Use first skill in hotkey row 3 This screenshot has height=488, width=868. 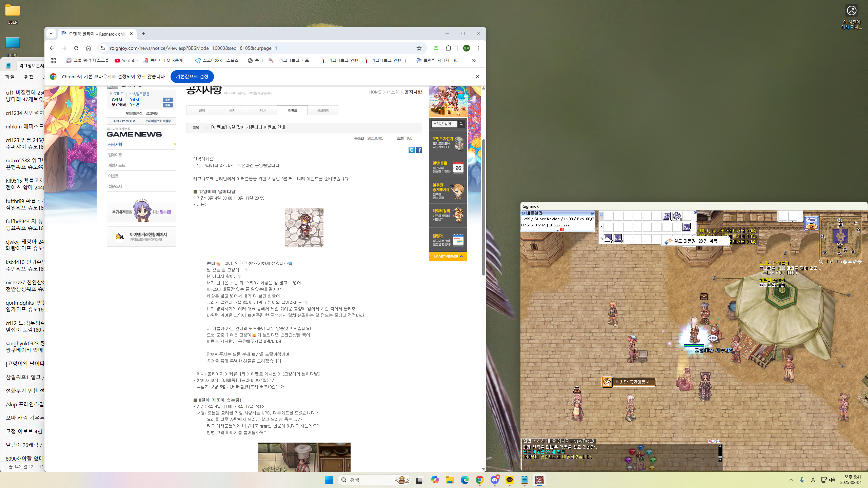(608, 239)
